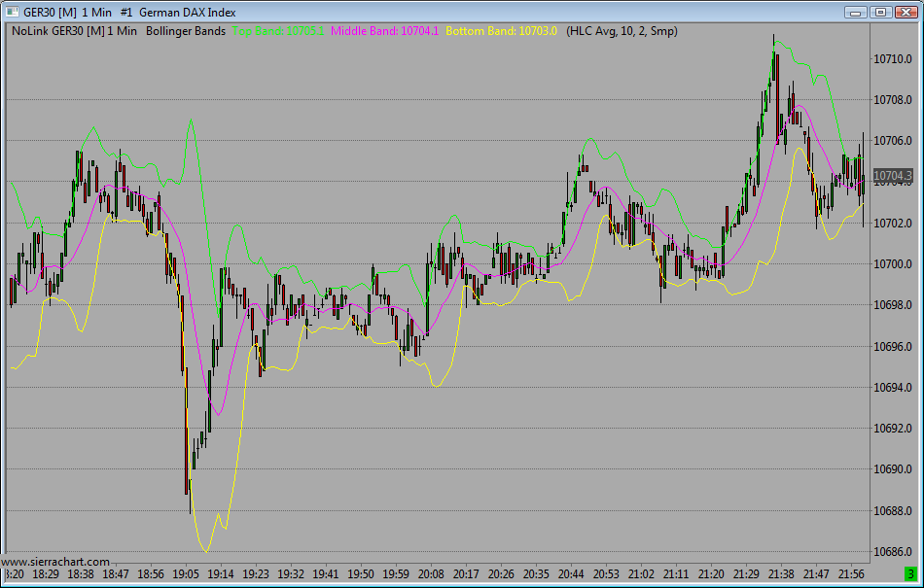Click the 10698.0 price scale label
This screenshot has width=924, height=588.
tap(892, 305)
